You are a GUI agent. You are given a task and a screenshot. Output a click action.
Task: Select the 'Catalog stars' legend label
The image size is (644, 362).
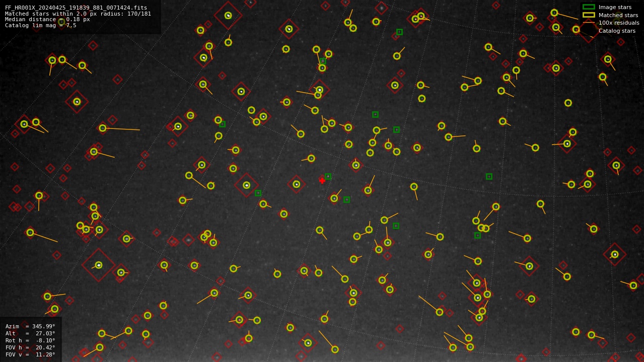tap(617, 31)
